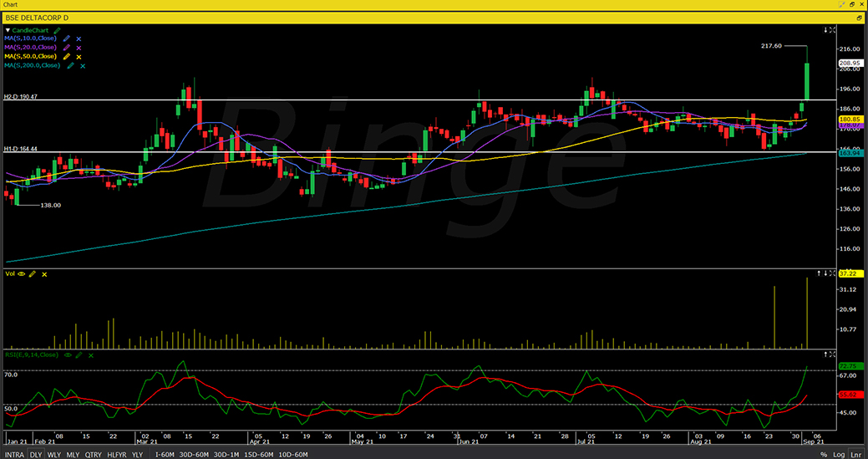
Task: Edit the MA(S,200.0,Close) indicator settings
Action: click(x=70, y=65)
